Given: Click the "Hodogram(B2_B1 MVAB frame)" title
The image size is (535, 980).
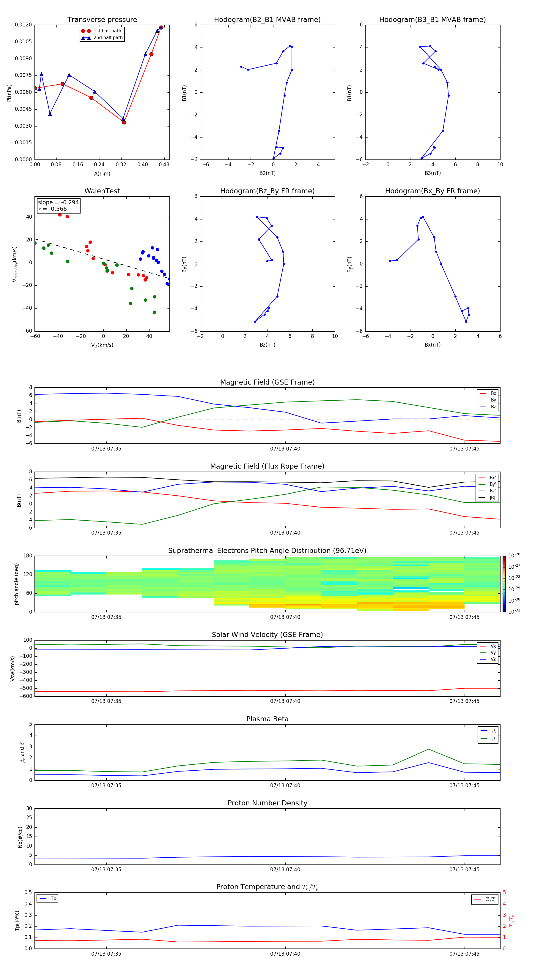Looking at the screenshot, I should 267,20.
